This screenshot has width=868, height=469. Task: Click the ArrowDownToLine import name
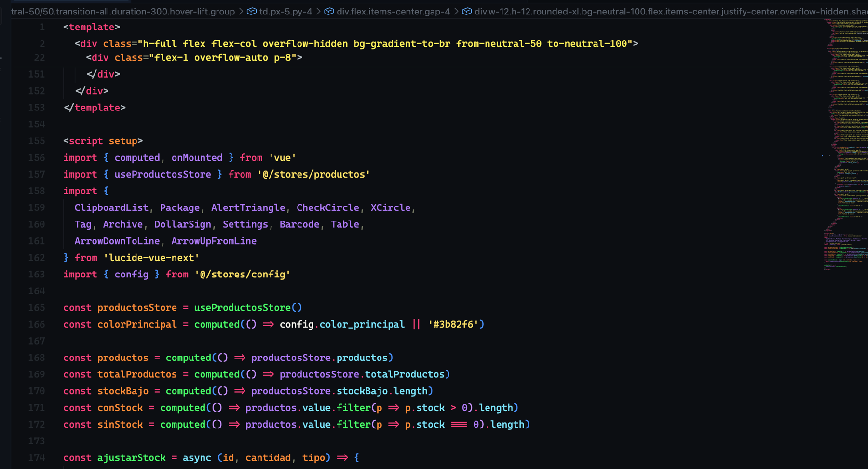click(x=117, y=241)
